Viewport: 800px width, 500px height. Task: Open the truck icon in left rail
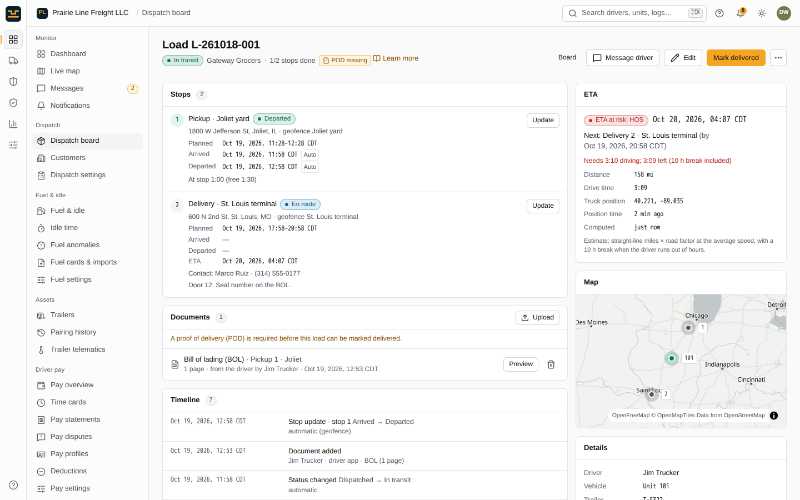[13, 61]
